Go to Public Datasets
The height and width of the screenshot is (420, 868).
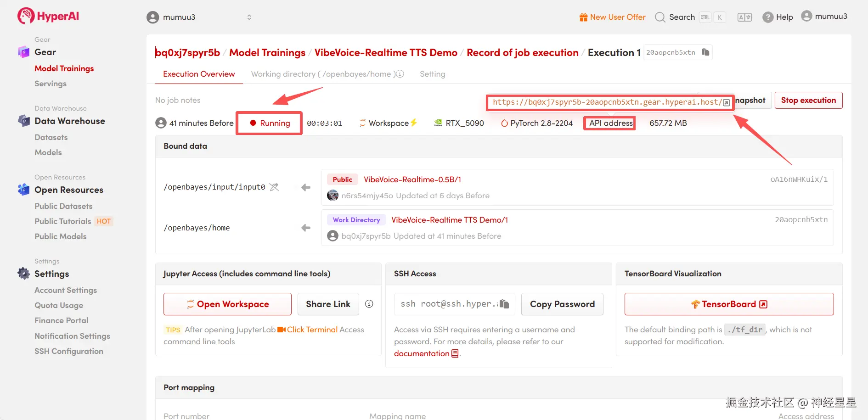63,206
